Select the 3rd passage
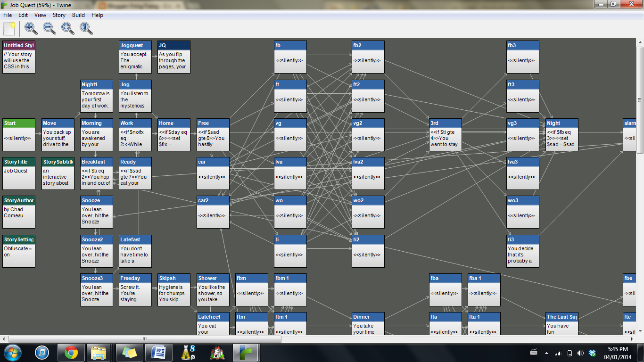644x362 pixels. click(x=446, y=134)
